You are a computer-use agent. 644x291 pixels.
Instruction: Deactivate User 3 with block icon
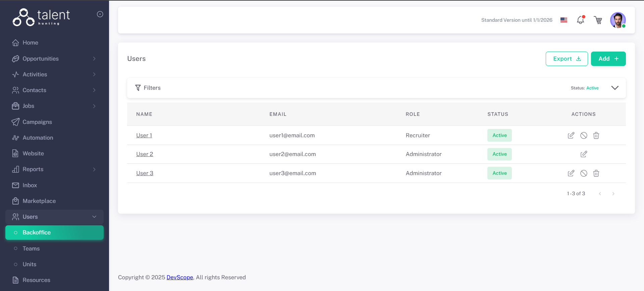(584, 173)
